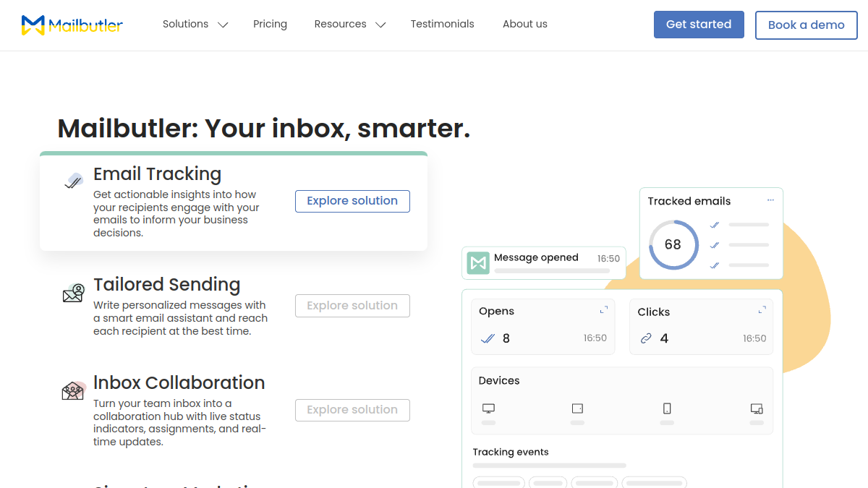The height and width of the screenshot is (488, 868).
Task: Click the Book a demo button
Action: [807, 25]
